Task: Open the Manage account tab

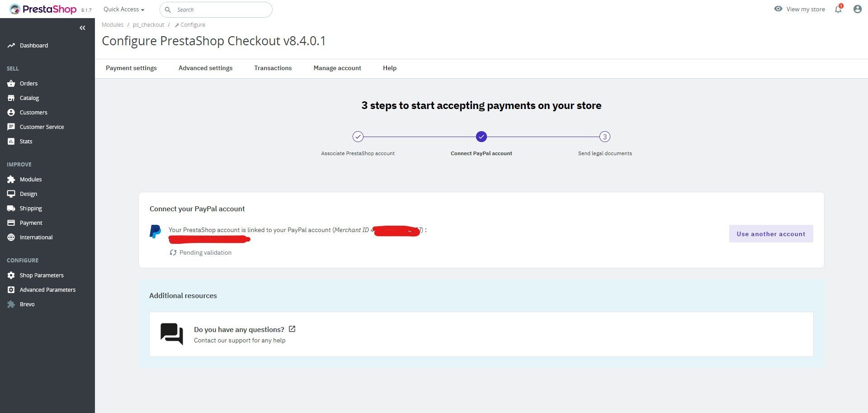Action: point(337,68)
